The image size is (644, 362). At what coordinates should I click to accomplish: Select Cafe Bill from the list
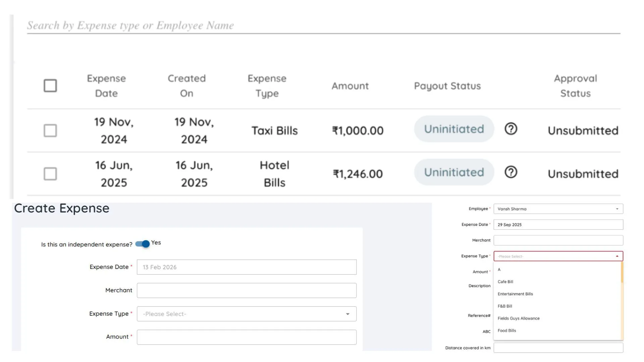click(x=505, y=282)
